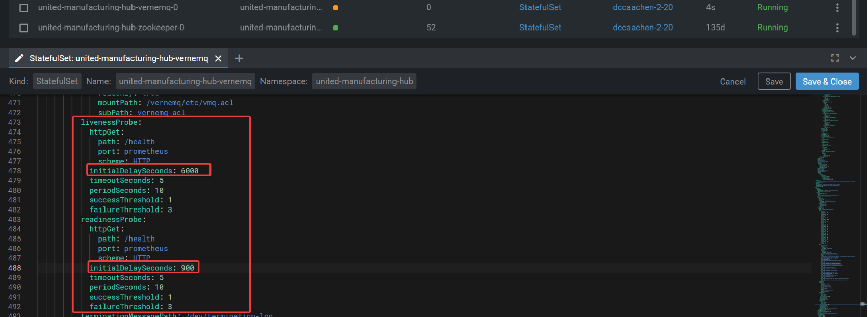Screen dimensions: 868x317
Task: Click the readiness initialDelaySeconds value 900
Action: pyautogui.click(x=188, y=268)
